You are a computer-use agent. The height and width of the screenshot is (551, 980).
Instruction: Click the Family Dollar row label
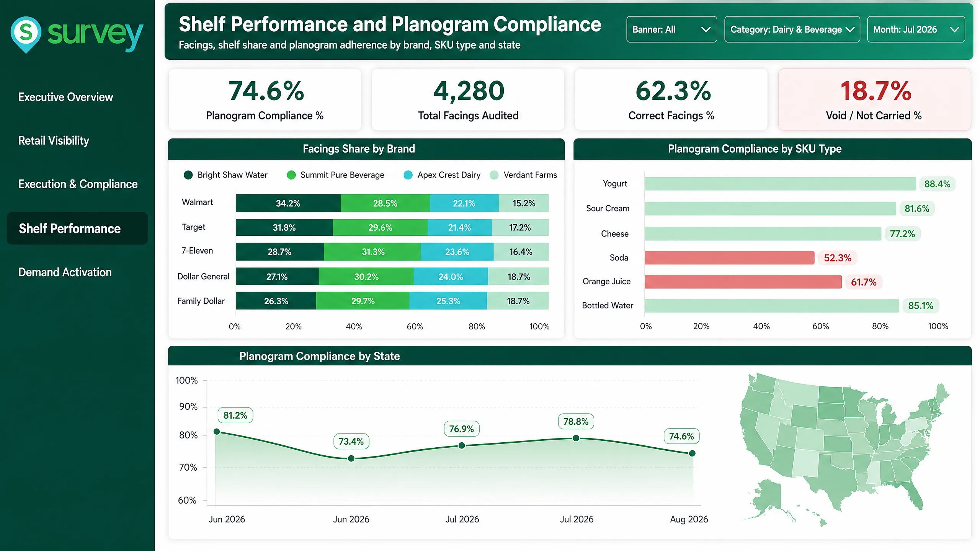click(x=201, y=301)
